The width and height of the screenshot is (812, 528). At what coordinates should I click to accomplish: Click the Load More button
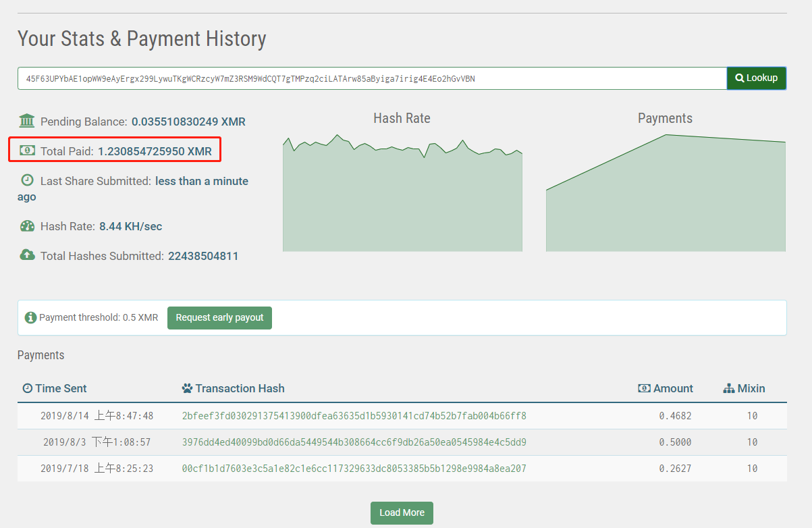tap(402, 512)
